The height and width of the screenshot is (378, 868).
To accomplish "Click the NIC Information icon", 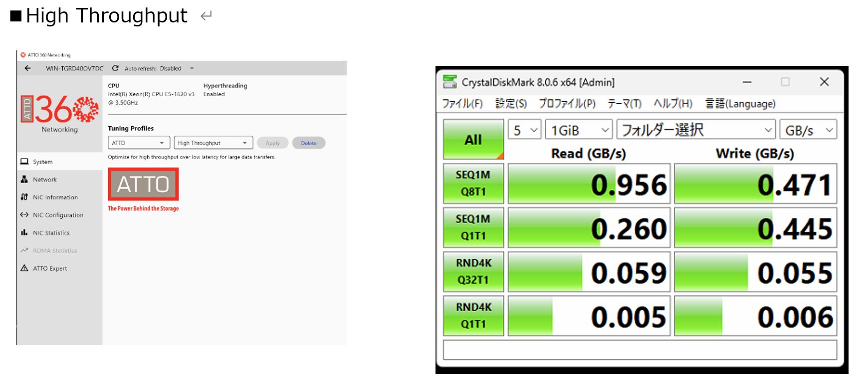I will point(24,197).
